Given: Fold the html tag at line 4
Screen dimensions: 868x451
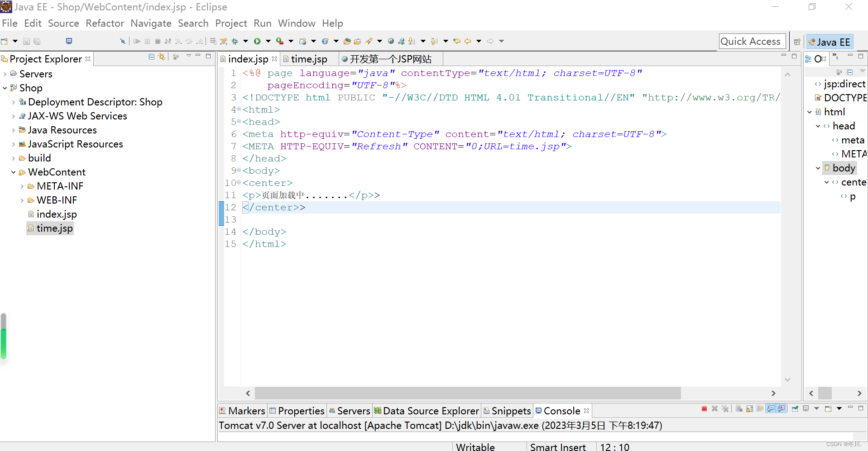Looking at the screenshot, I should (x=239, y=109).
